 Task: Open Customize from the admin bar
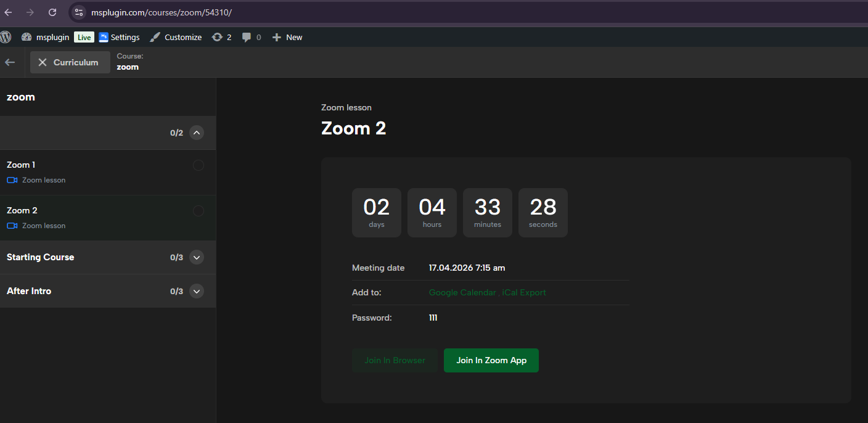tap(176, 37)
